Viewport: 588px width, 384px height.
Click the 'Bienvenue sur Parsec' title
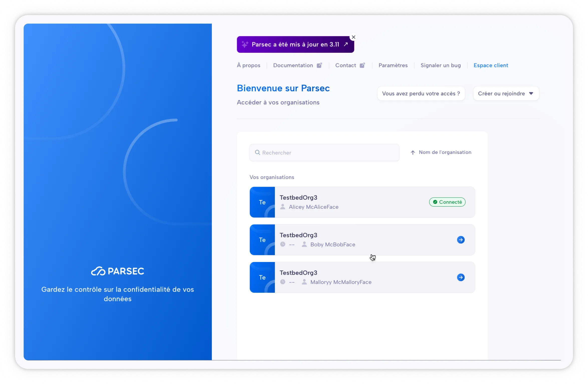(283, 88)
